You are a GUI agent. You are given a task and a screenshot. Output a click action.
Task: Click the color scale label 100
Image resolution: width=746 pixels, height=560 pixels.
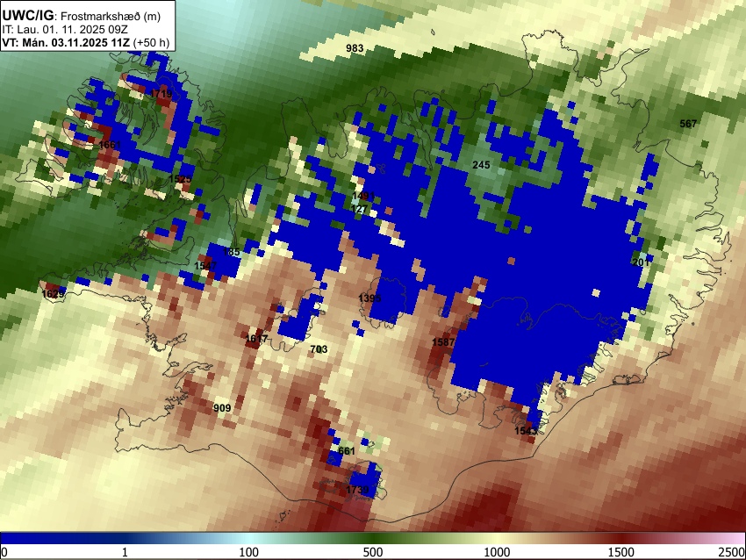249,552
